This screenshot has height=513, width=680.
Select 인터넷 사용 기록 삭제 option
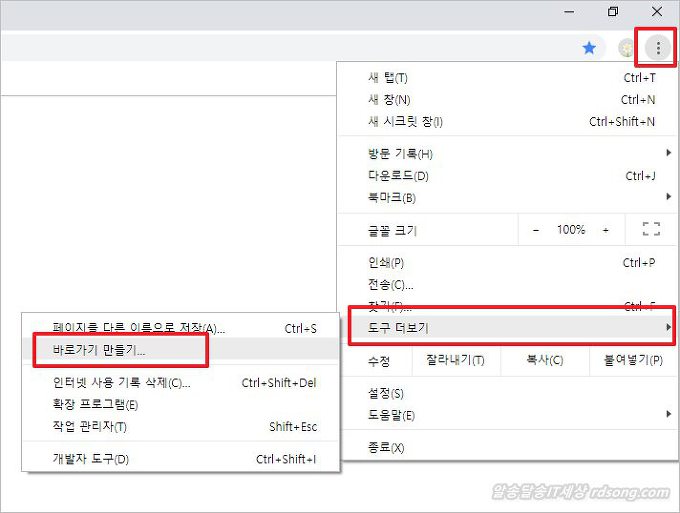121,382
